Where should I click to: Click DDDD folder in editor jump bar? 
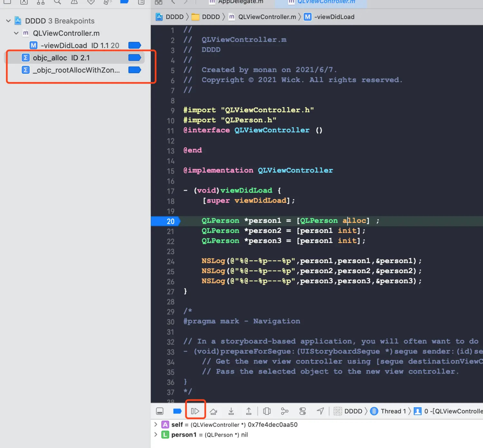coord(205,17)
